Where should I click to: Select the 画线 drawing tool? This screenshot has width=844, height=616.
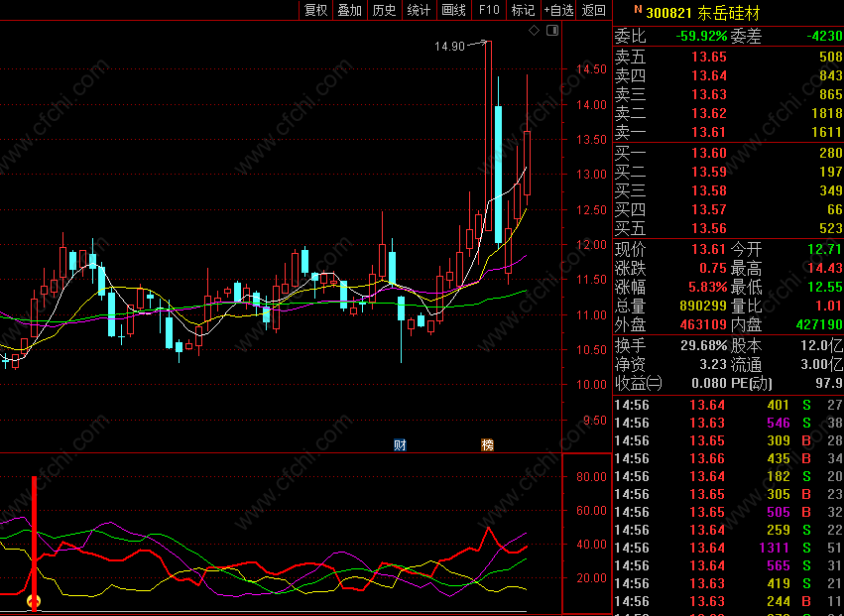tap(453, 10)
